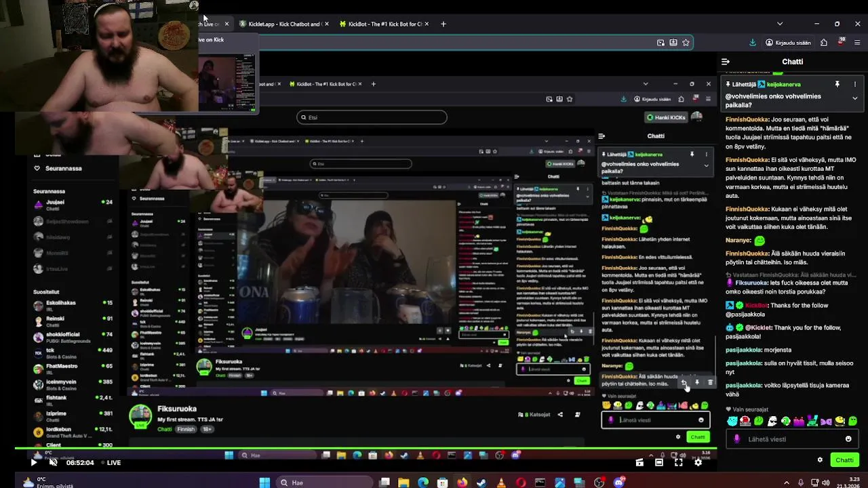The width and height of the screenshot is (868, 488).
Task: Open chat settings gear beside Chatti button
Action: (820, 460)
